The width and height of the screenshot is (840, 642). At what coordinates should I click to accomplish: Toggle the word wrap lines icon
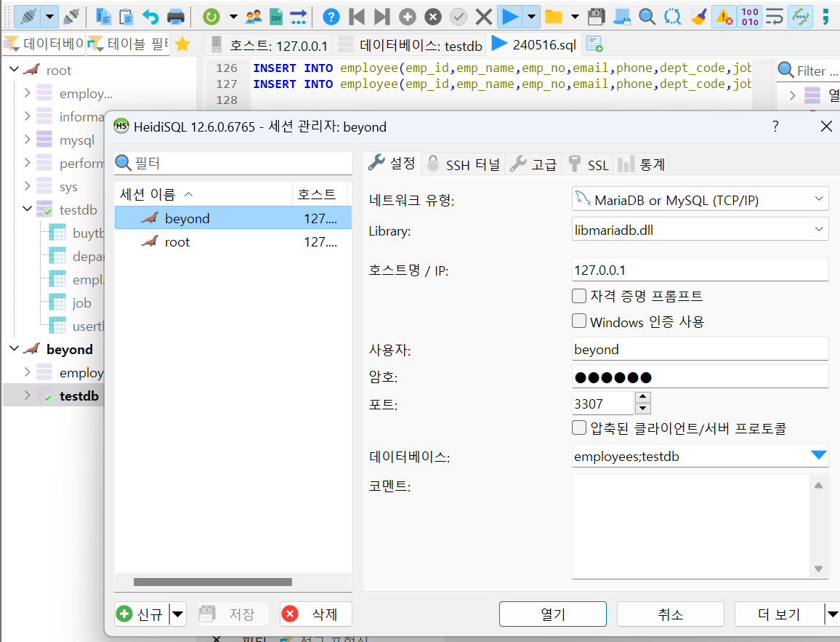click(774, 17)
